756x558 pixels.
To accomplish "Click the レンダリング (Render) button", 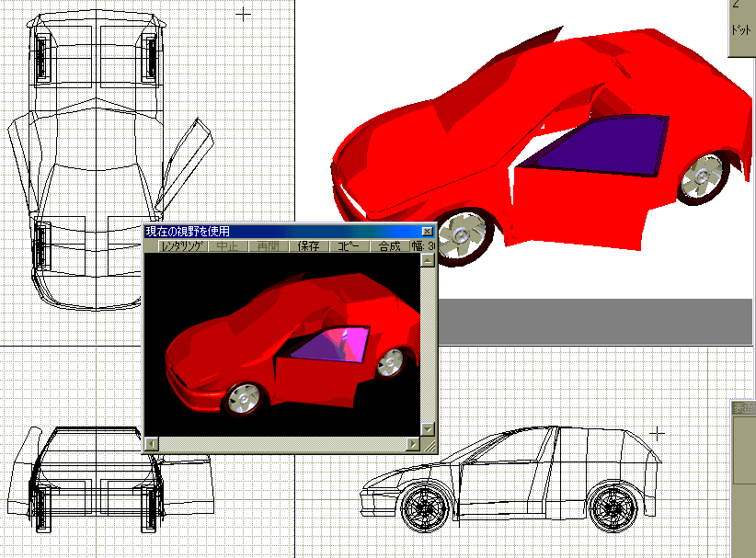I will coord(180,246).
